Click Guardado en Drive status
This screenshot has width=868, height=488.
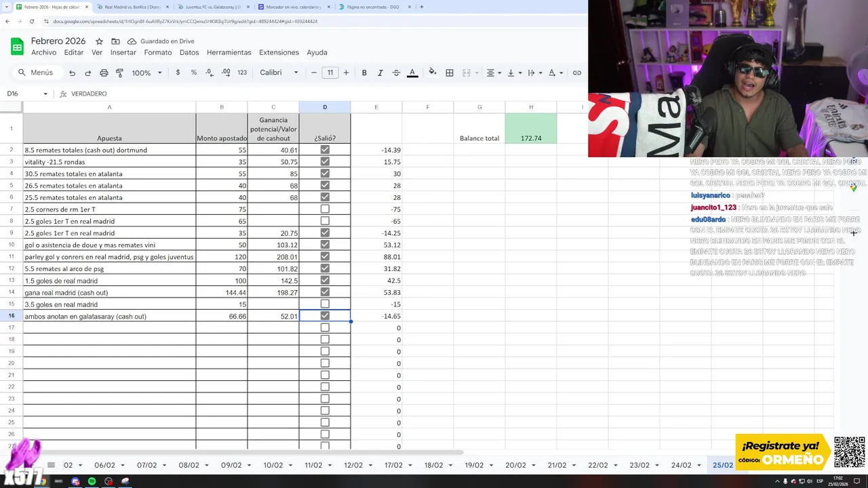click(x=161, y=41)
